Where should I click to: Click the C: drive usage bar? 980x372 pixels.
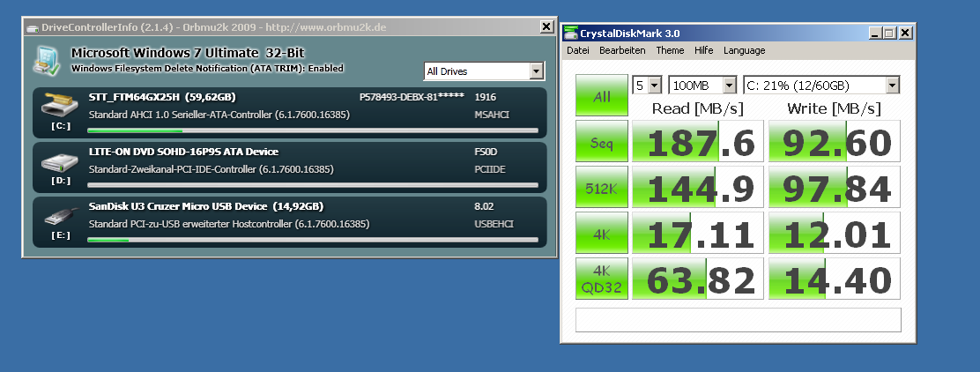click(x=313, y=130)
